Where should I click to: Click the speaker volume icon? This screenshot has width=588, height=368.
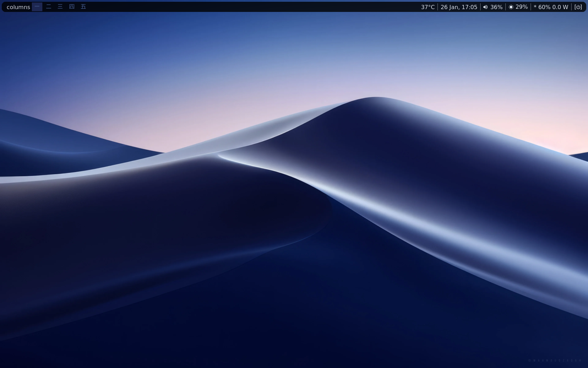click(485, 7)
